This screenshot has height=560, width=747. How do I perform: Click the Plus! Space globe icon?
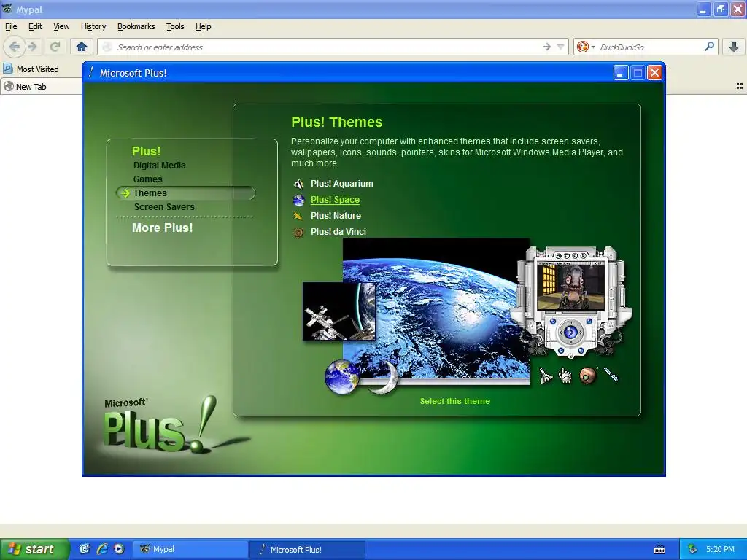(298, 200)
